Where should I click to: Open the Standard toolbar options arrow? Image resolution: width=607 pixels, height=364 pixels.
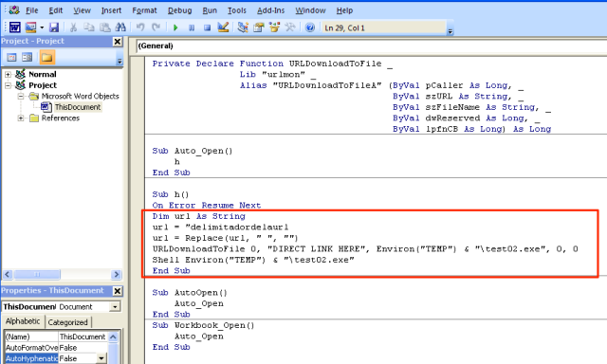pos(450,31)
